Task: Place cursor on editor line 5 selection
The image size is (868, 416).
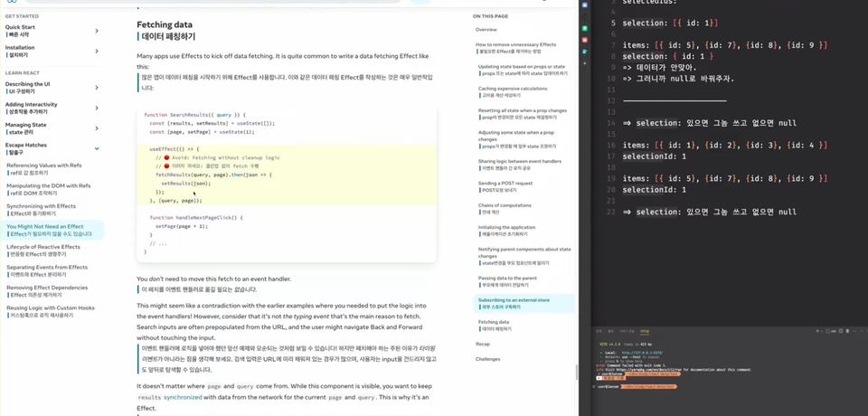Action: [x=670, y=24]
